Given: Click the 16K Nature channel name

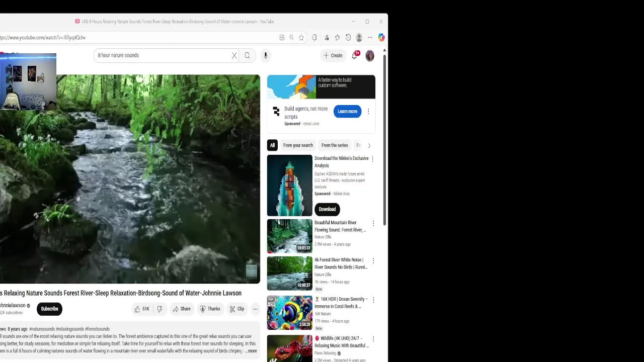Looking at the screenshot, I should pyautogui.click(x=323, y=314).
